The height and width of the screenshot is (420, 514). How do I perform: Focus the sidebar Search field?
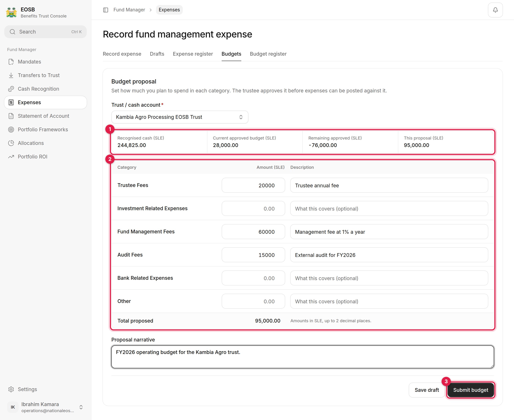46,32
